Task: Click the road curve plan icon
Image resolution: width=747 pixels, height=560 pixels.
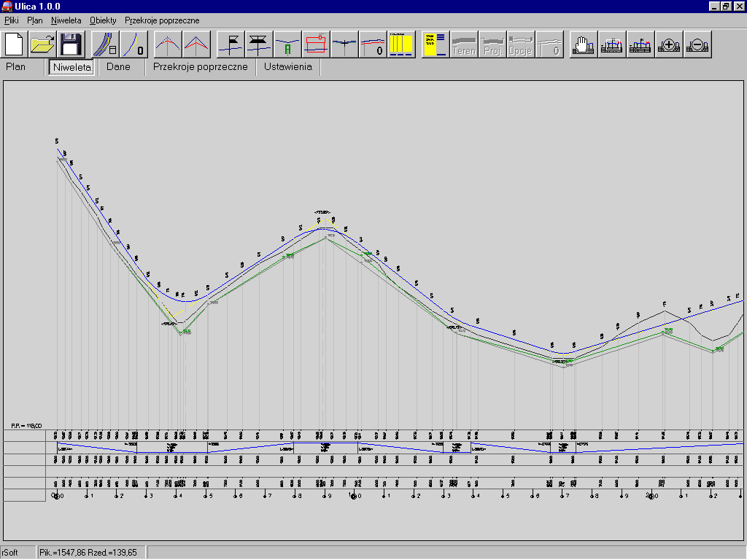Action: tap(105, 44)
